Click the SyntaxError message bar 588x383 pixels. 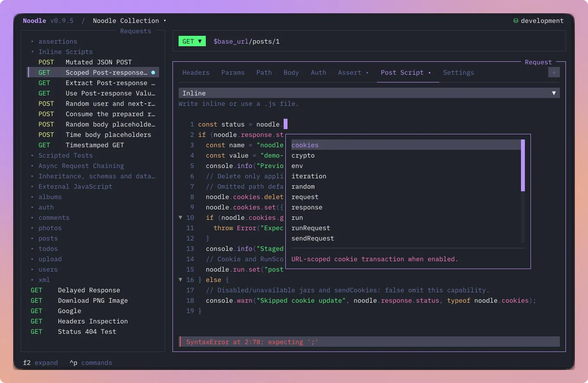coord(369,342)
